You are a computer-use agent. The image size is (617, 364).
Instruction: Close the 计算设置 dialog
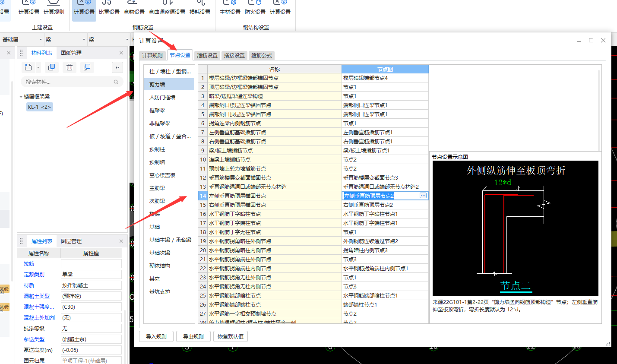[x=603, y=40]
